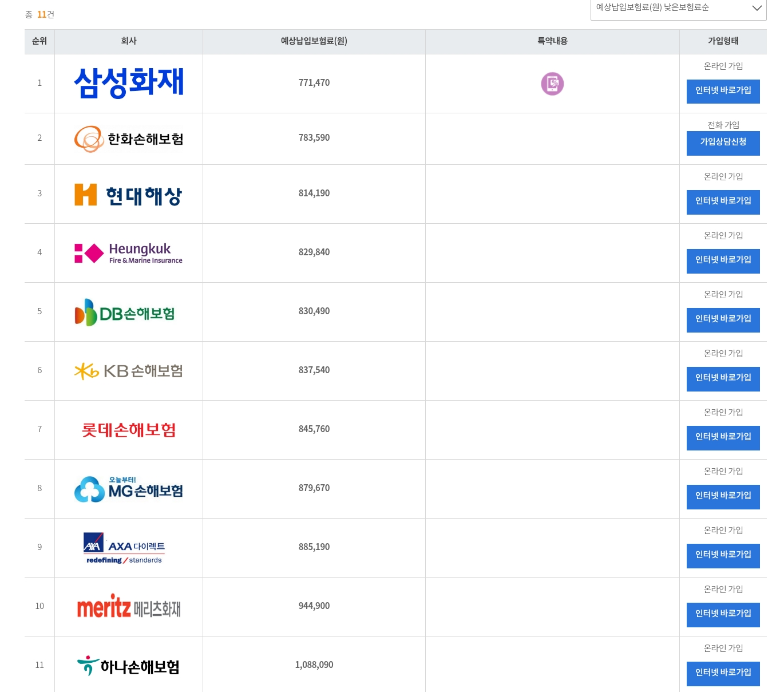The width and height of the screenshot is (784, 692).
Task: Select the premium value 944,900
Action: click(x=314, y=606)
